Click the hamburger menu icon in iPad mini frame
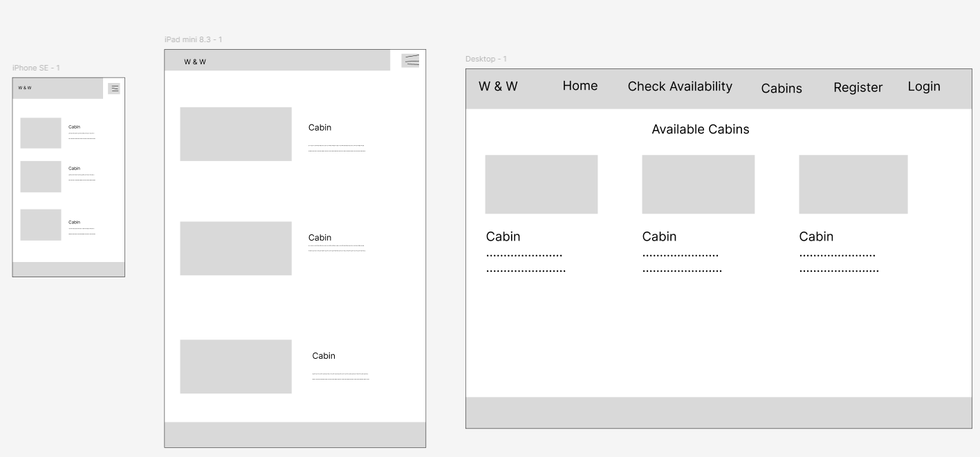 pyautogui.click(x=411, y=60)
